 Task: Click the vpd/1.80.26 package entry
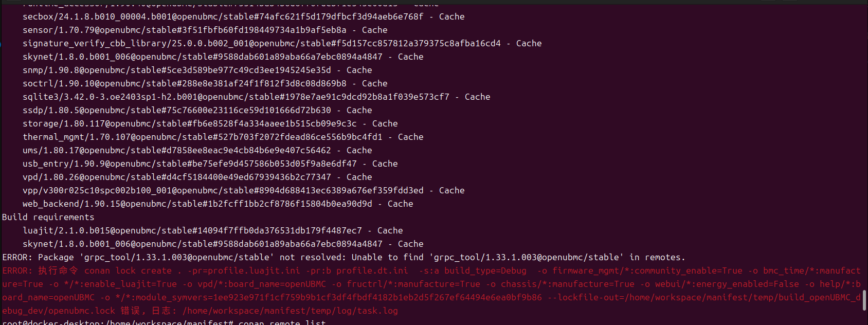(x=176, y=177)
